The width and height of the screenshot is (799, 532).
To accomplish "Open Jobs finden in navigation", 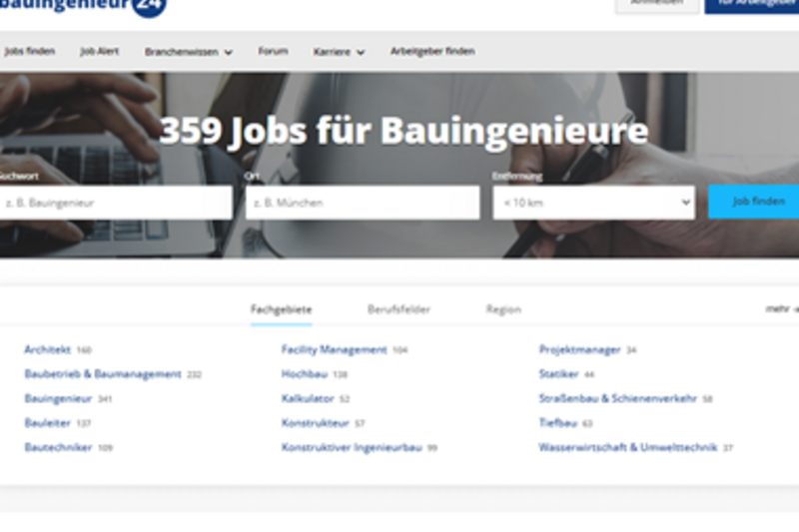I will pyautogui.click(x=29, y=51).
